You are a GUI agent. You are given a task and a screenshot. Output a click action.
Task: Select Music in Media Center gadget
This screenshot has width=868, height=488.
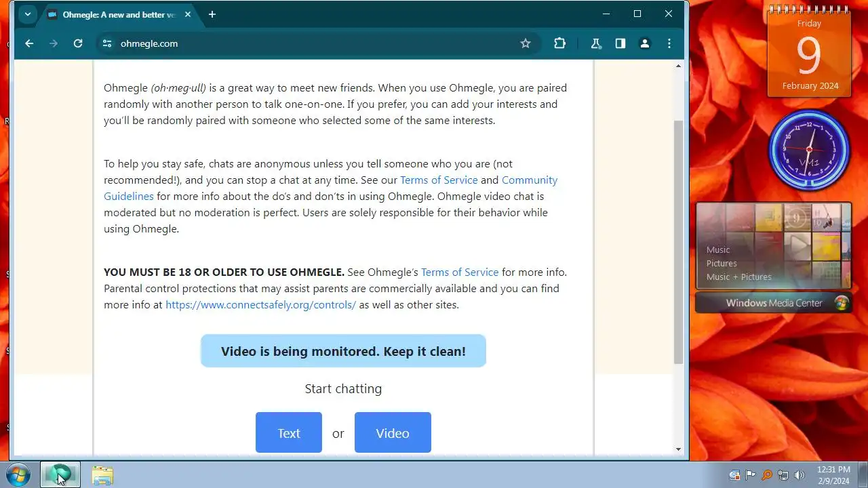click(x=718, y=249)
